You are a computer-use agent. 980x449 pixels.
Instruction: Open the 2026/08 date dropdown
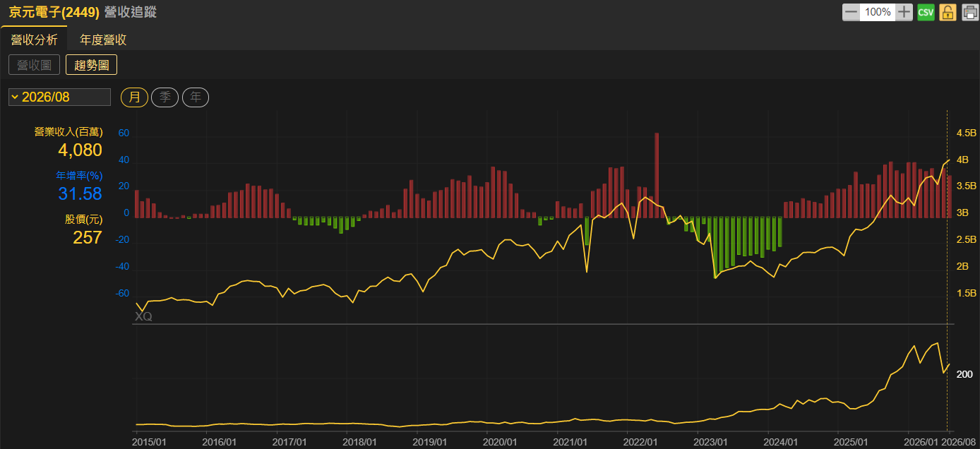click(59, 97)
